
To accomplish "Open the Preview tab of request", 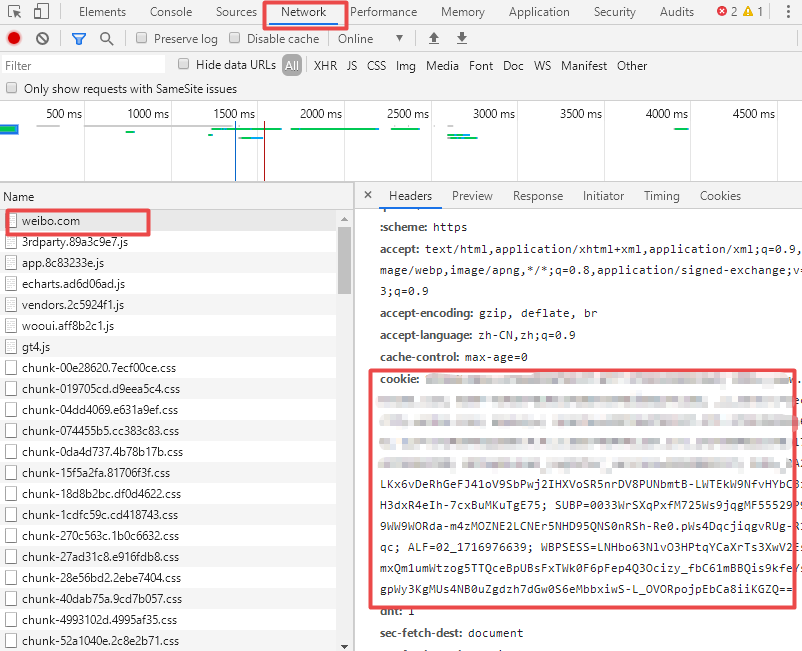I will click(x=472, y=196).
